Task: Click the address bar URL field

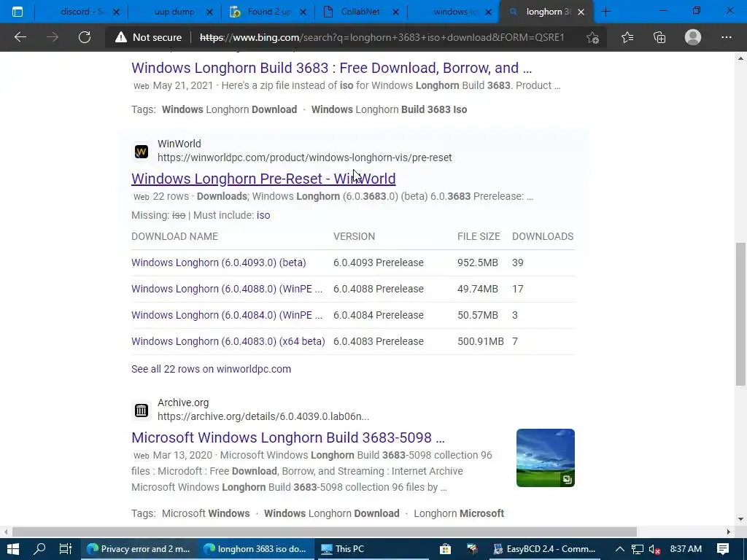Action: click(x=382, y=37)
